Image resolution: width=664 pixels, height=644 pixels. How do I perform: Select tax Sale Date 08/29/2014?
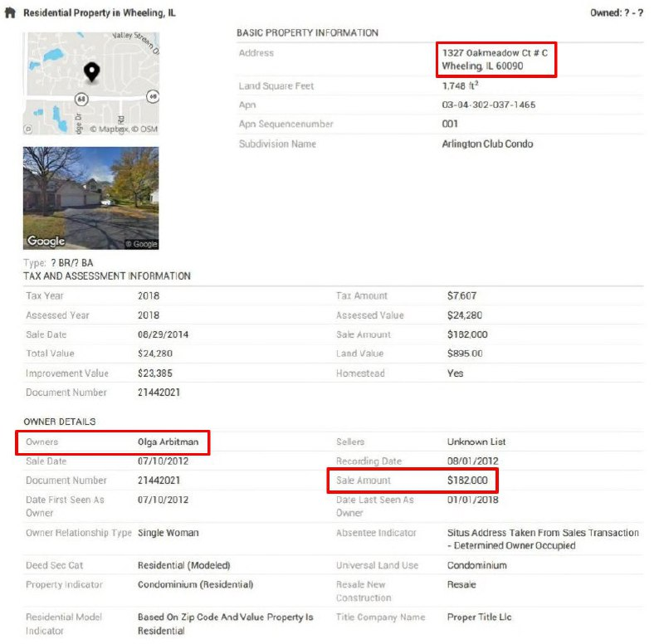(x=163, y=334)
